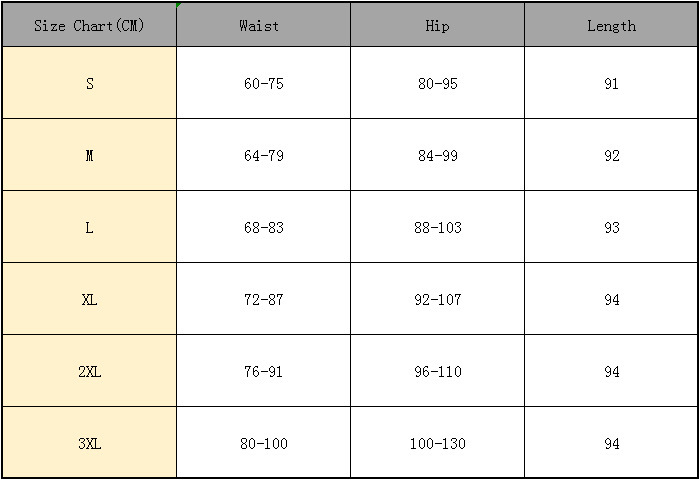Click the 3XL size row label
Image resolution: width=700 pixels, height=480 pixels.
[x=89, y=444]
